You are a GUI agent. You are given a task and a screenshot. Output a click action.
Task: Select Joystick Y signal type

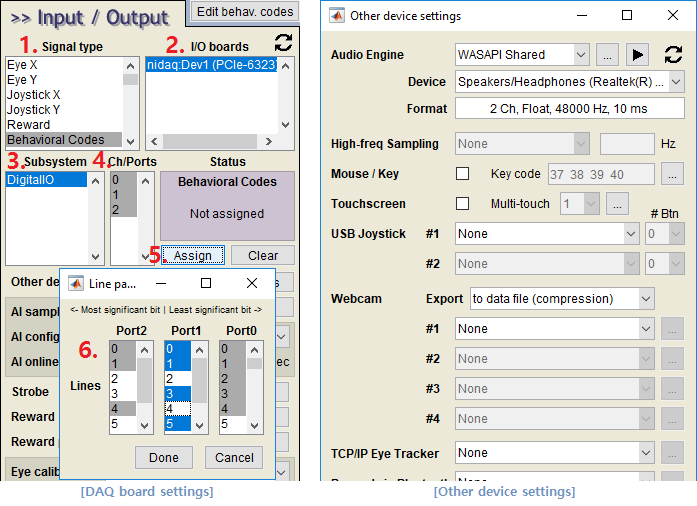pyautogui.click(x=64, y=110)
